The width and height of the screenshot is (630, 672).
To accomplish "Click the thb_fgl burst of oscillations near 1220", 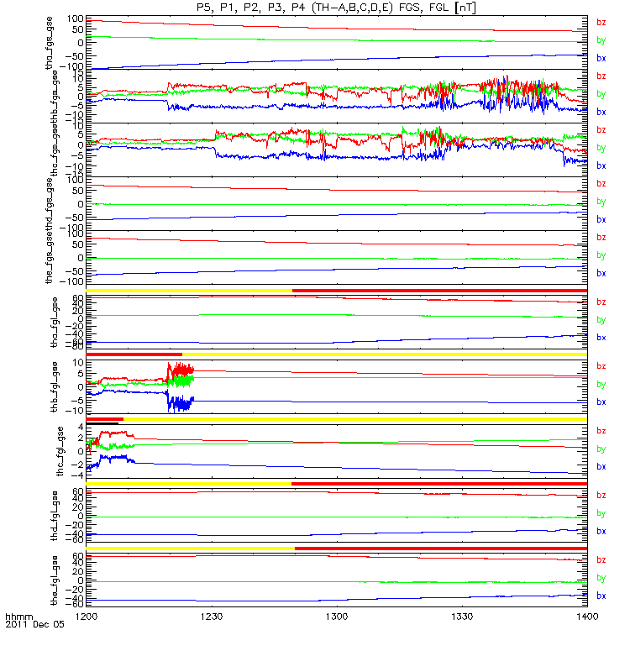I will point(181,386).
